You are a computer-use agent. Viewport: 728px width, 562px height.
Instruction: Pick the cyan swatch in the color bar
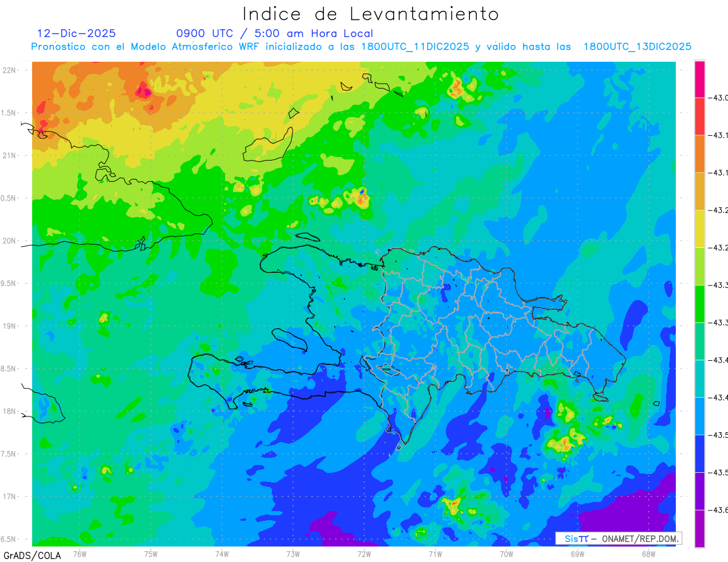tap(699, 379)
